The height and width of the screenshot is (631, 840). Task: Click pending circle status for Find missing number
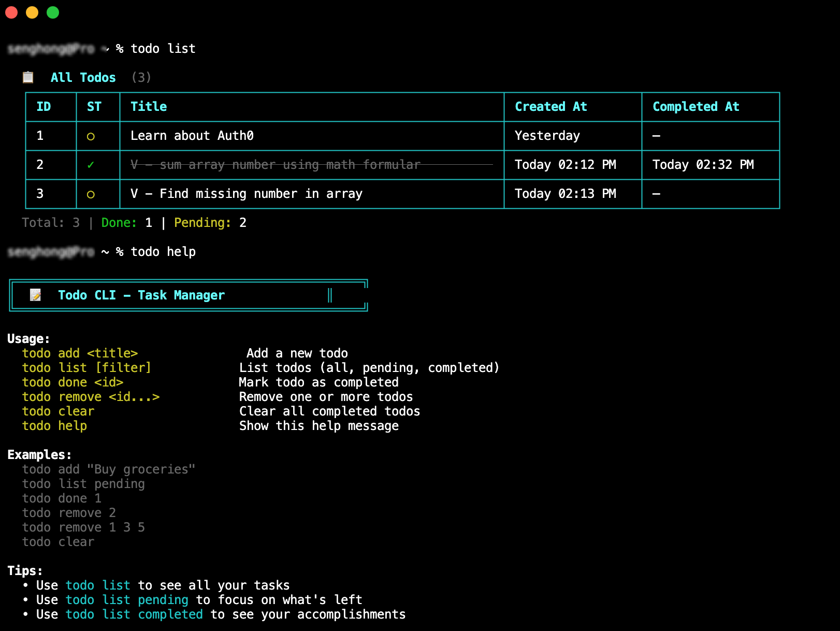pyautogui.click(x=91, y=194)
